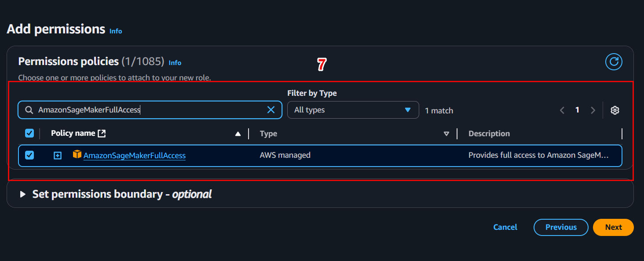Sort by Policy name ascending arrow

coord(238,134)
